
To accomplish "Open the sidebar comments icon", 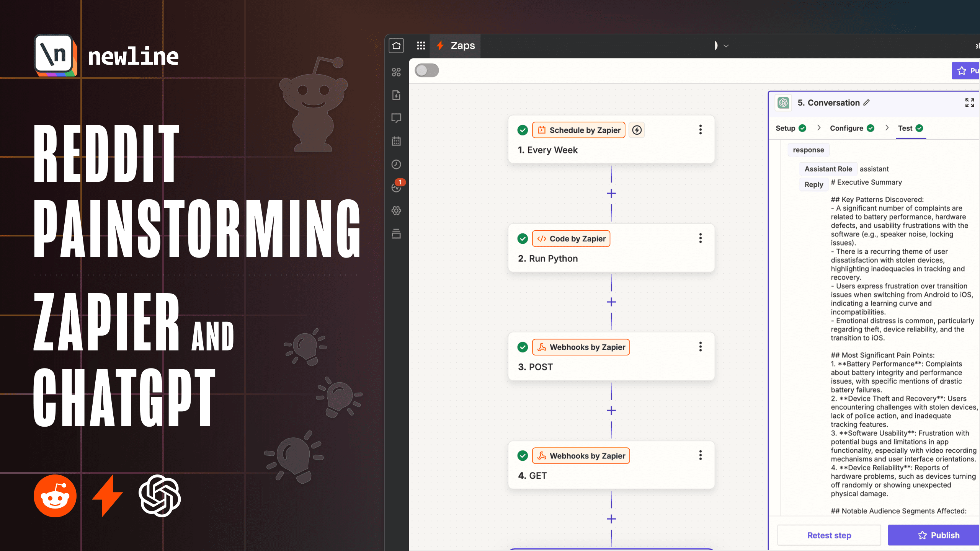I will [x=396, y=118].
